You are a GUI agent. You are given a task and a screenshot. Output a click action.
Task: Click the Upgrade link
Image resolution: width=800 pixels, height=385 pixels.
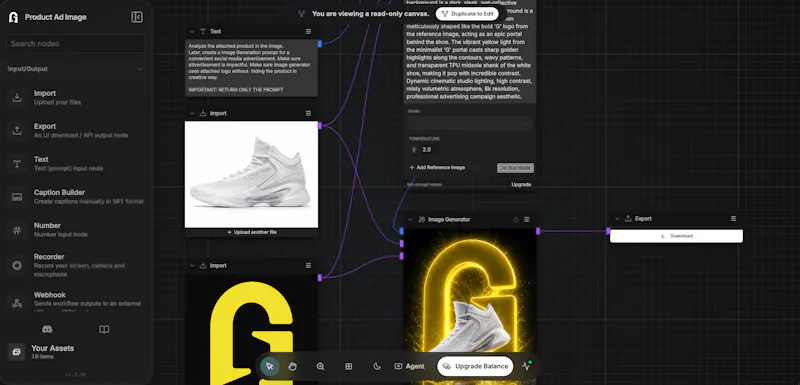521,185
